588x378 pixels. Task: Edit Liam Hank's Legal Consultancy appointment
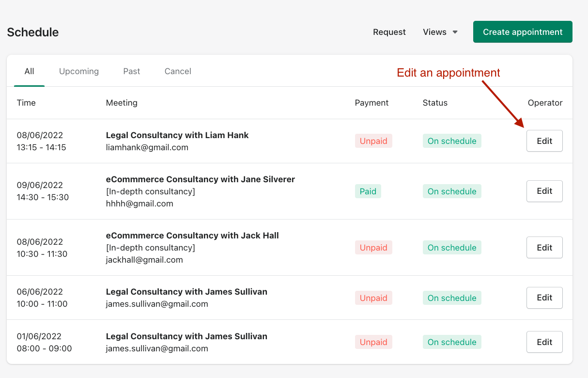tap(544, 141)
